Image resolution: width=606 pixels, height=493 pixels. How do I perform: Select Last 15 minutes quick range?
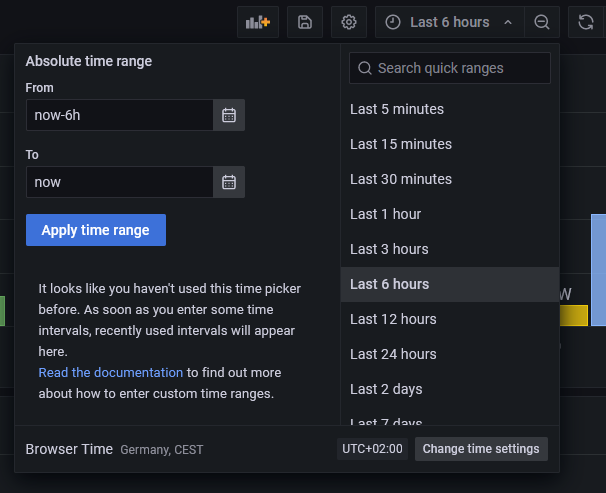tap(401, 144)
